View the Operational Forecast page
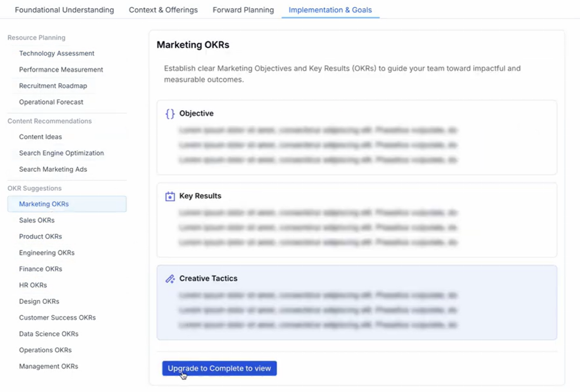580x392 pixels. pyautogui.click(x=51, y=102)
